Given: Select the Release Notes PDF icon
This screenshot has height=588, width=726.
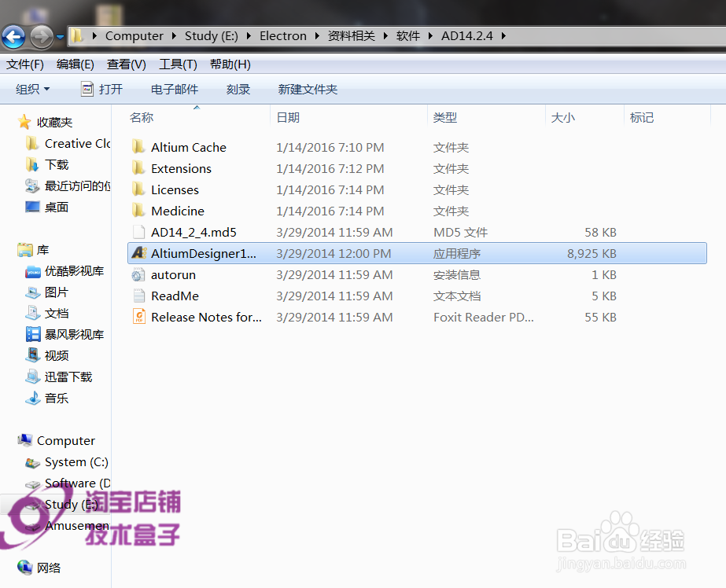Looking at the screenshot, I should tap(138, 317).
